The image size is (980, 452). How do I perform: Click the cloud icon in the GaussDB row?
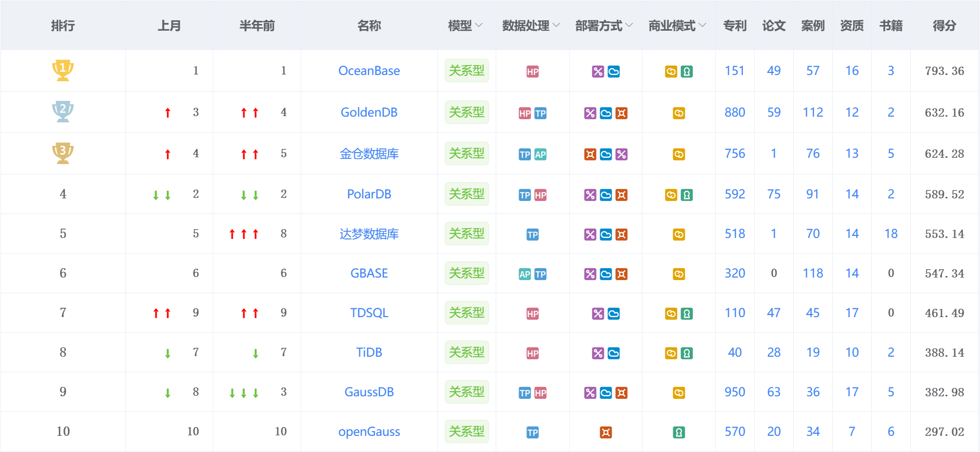pyautogui.click(x=606, y=393)
